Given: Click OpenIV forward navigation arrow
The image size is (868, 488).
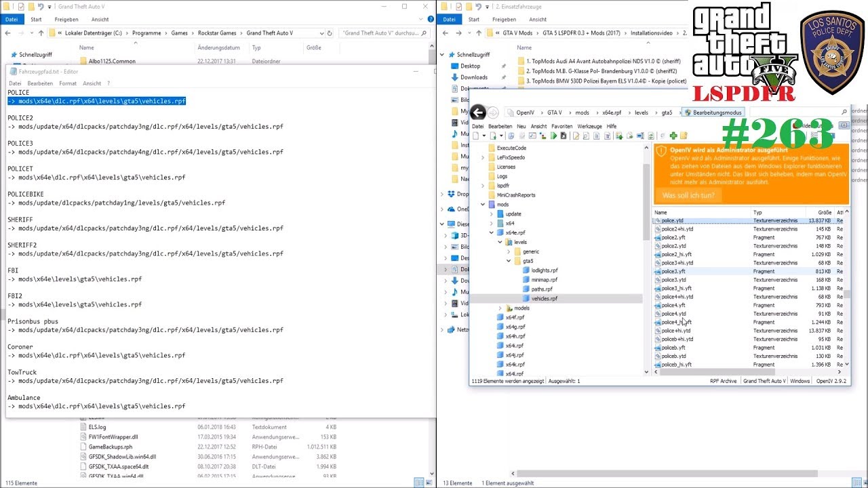Looking at the screenshot, I should click(x=494, y=113).
